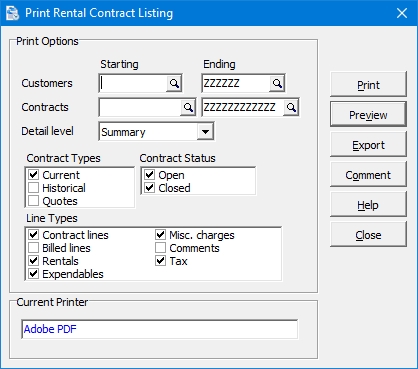Click the Preview button
This screenshot has width=418, height=369.
(x=368, y=114)
